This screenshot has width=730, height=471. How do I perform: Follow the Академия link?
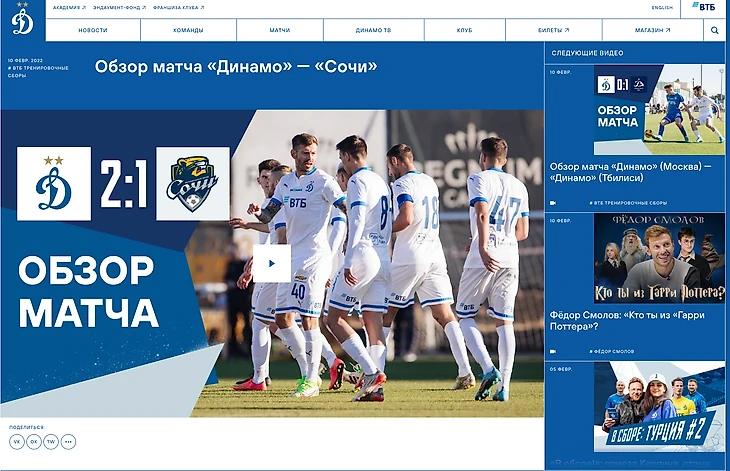coord(69,7)
